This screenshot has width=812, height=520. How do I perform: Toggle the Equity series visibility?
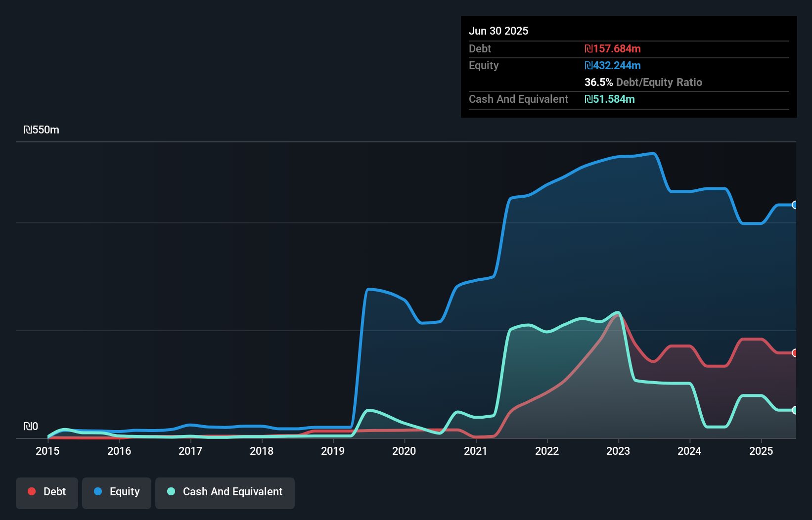[116, 492]
